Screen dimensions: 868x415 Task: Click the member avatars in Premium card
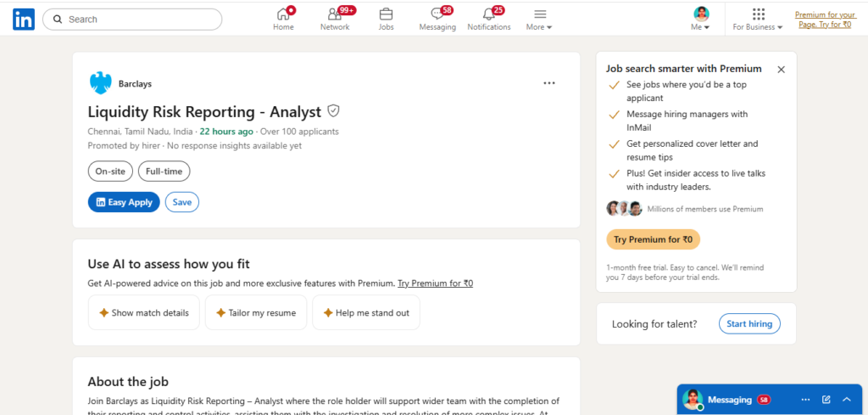click(624, 209)
